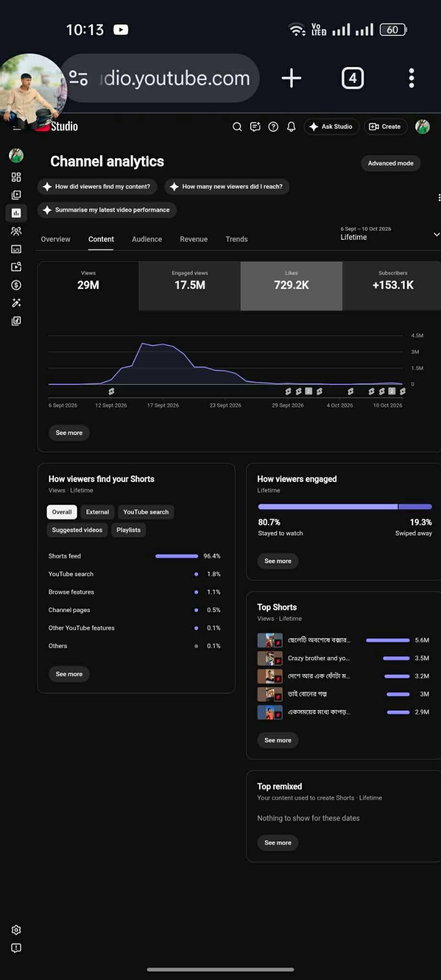
Task: Click See more under How viewers engaged
Action: 278,561
